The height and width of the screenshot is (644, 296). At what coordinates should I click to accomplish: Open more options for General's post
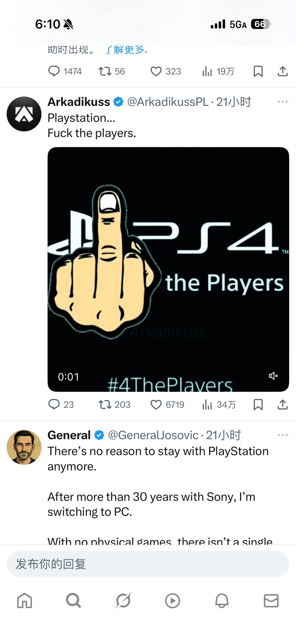pos(283,435)
